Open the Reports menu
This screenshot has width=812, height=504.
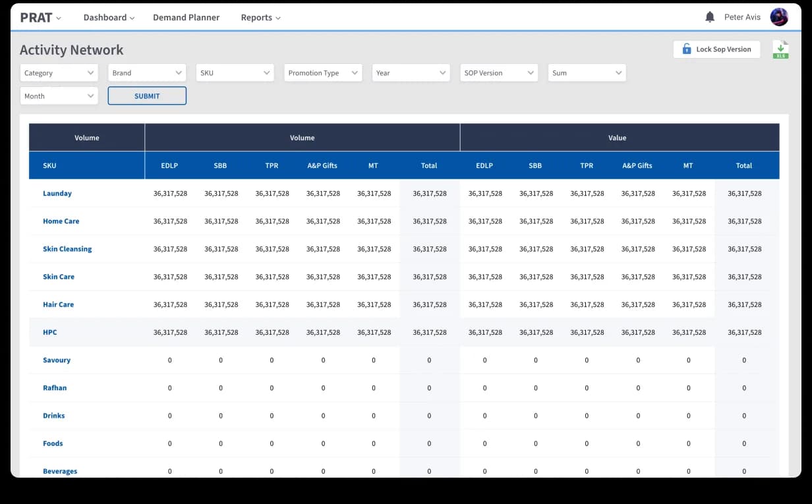click(x=260, y=18)
